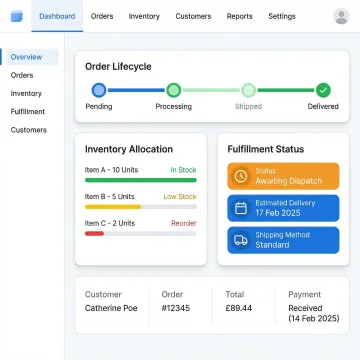Click the Shipping Method Standard card

coord(283,240)
